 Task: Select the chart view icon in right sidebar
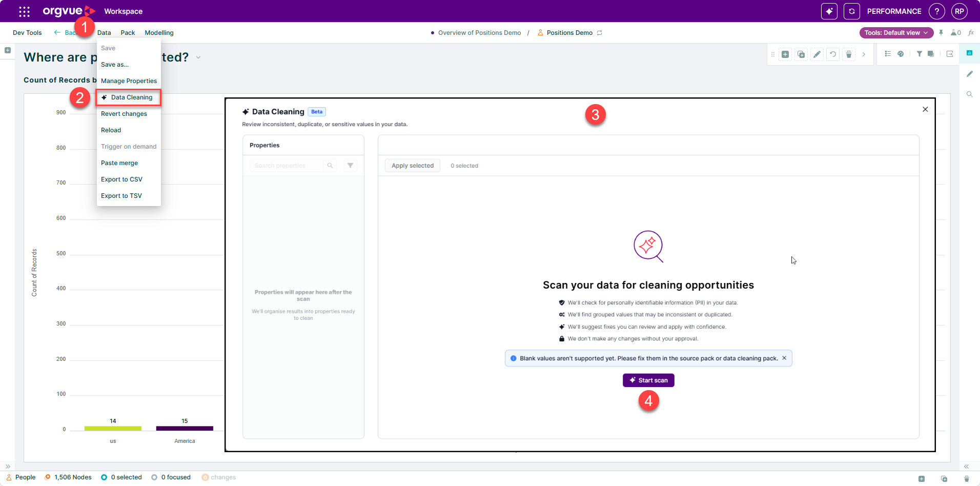[x=969, y=53]
